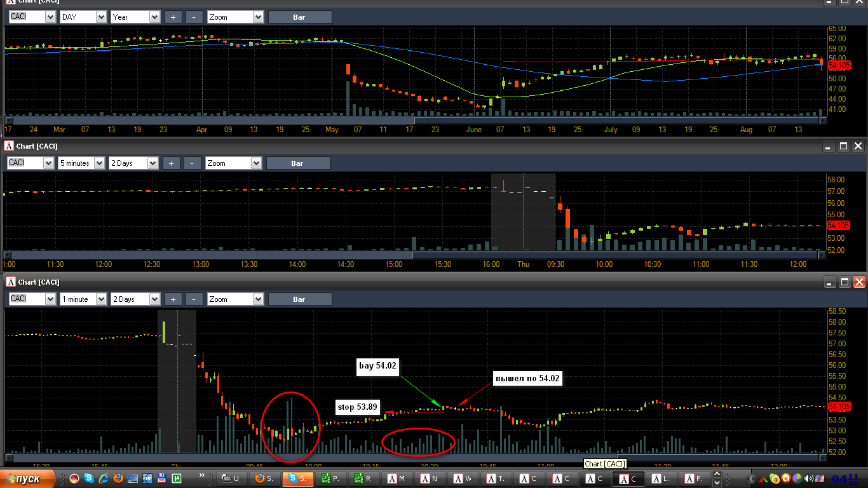Click left scroll arrow of 1 minute chart

[x=9, y=456]
